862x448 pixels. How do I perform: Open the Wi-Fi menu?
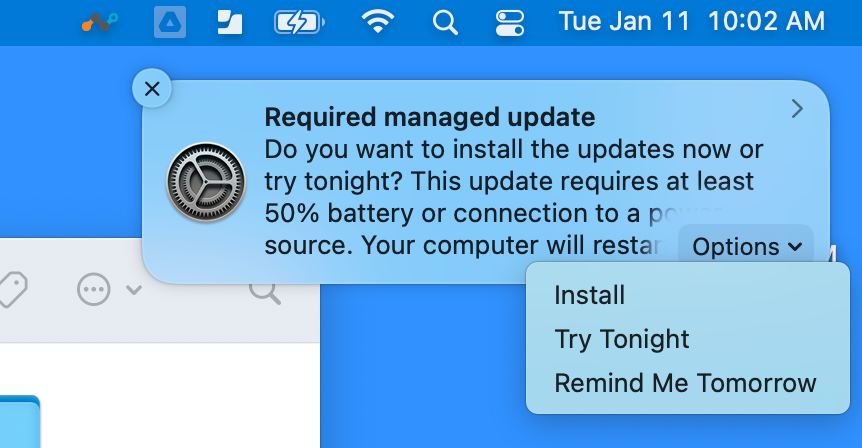(377, 22)
